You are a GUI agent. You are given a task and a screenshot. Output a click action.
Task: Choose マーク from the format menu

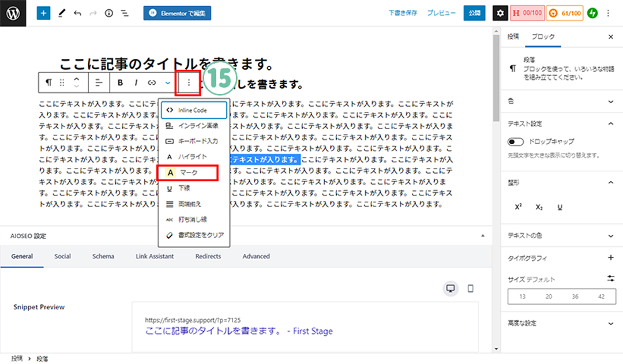[x=187, y=172]
